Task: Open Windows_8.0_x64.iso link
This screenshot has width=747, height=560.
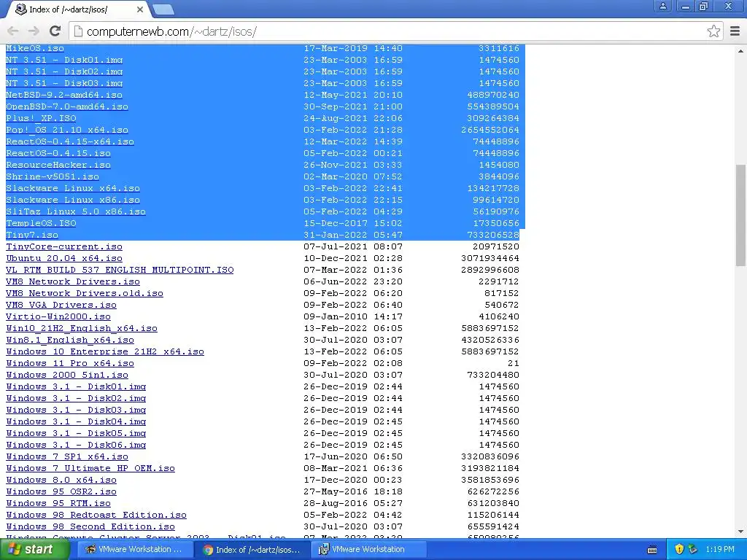Action: [x=61, y=480]
